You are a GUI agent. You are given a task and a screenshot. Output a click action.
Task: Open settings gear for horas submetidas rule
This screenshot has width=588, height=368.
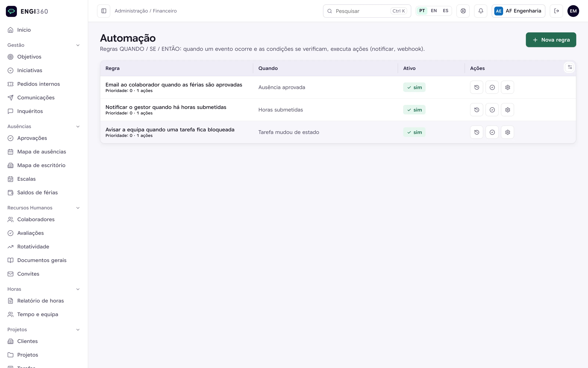click(x=507, y=110)
